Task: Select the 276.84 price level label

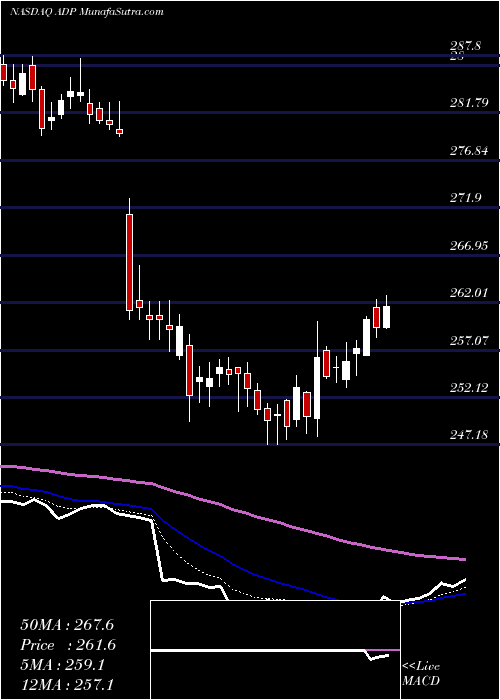Action: pos(470,150)
